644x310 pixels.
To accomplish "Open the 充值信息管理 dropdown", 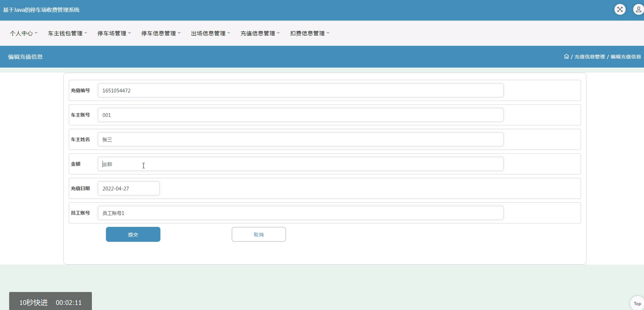I will click(x=260, y=33).
